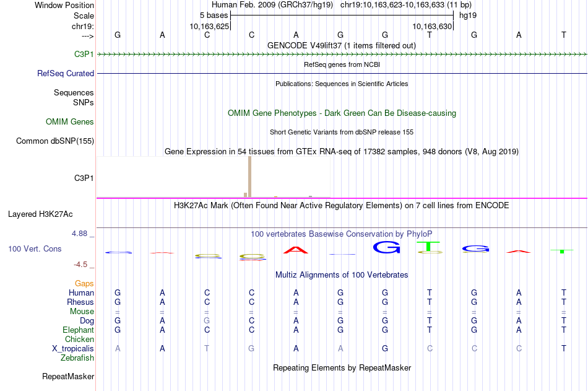Click Publications: Sequences in Scientific Articles title

click(342, 84)
